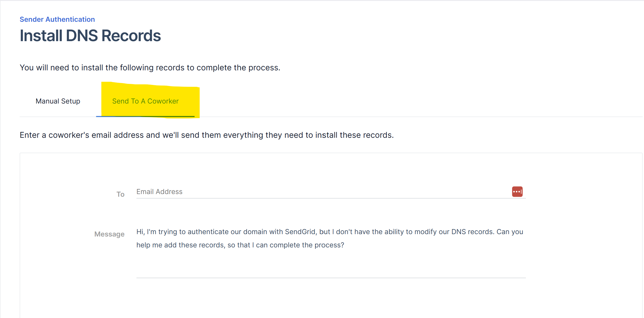Click the "You will need to install" sentence
Screen dimensions: 644x318
click(x=150, y=68)
